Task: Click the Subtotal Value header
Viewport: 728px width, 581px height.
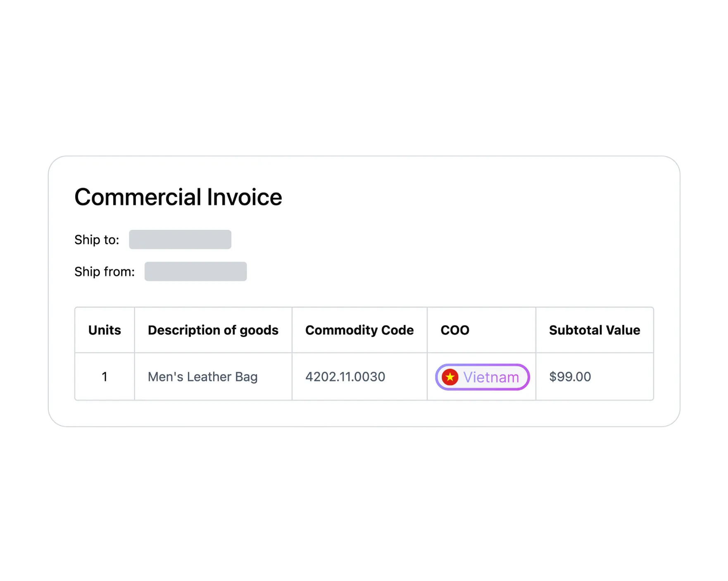Action: point(595,330)
